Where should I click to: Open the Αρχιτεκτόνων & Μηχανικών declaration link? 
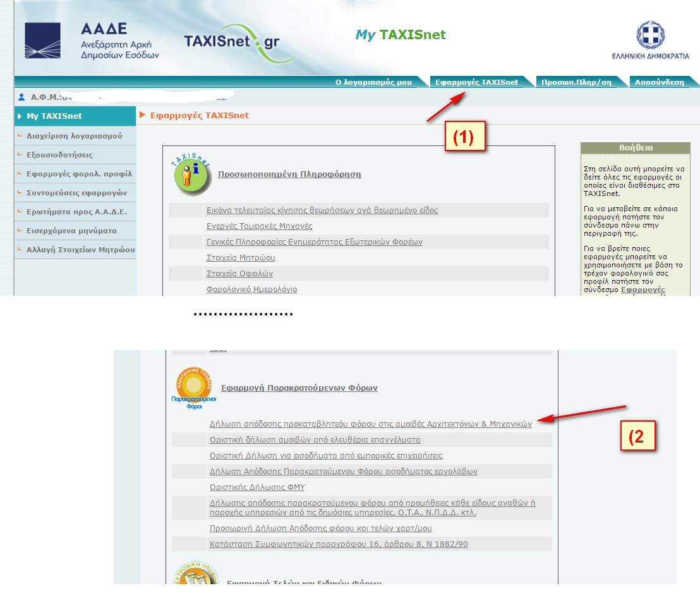pos(371,424)
